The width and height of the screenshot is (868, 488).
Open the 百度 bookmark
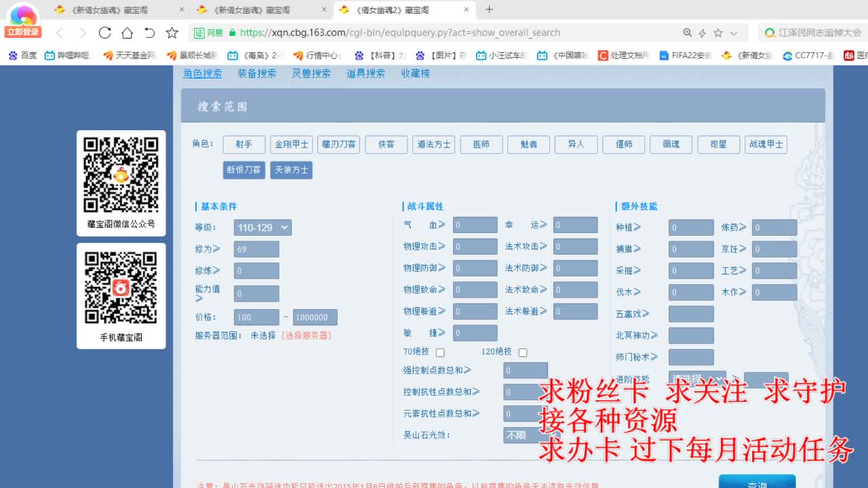(x=22, y=55)
